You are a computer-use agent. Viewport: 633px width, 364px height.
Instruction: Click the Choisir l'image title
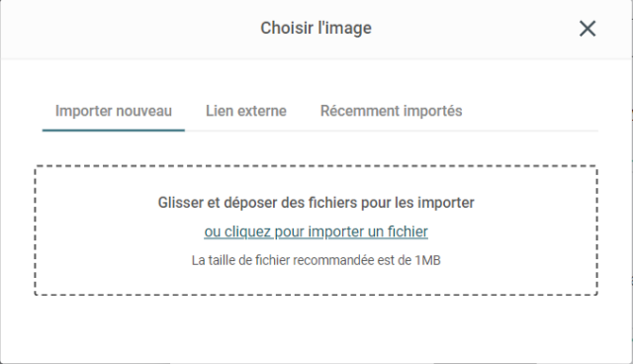[316, 29]
